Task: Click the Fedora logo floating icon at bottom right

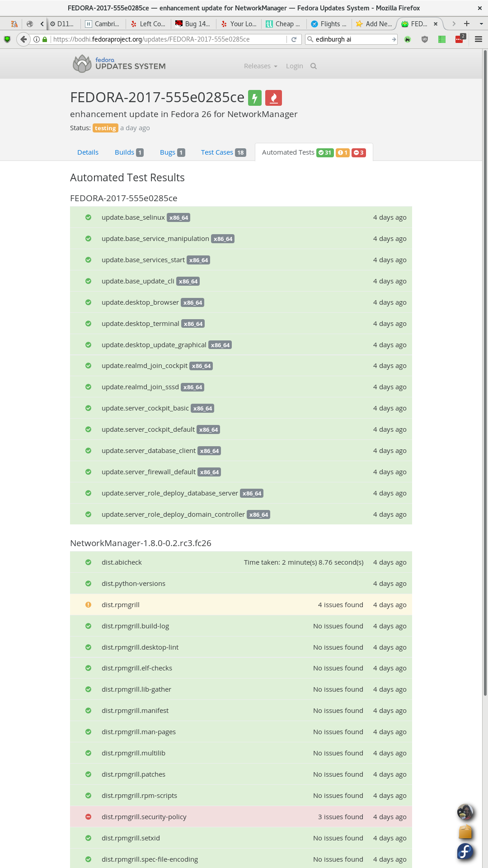Action: [465, 852]
